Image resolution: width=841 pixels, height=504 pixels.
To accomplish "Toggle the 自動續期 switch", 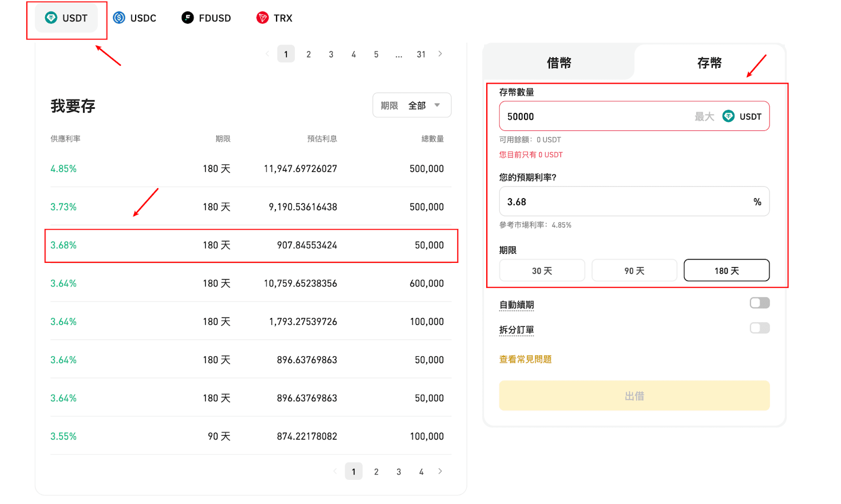I will [x=760, y=303].
